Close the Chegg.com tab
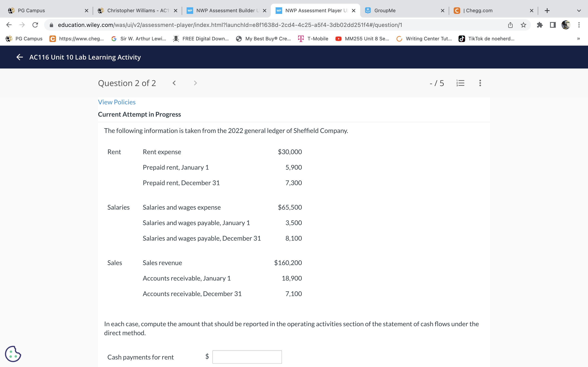 coord(531,11)
